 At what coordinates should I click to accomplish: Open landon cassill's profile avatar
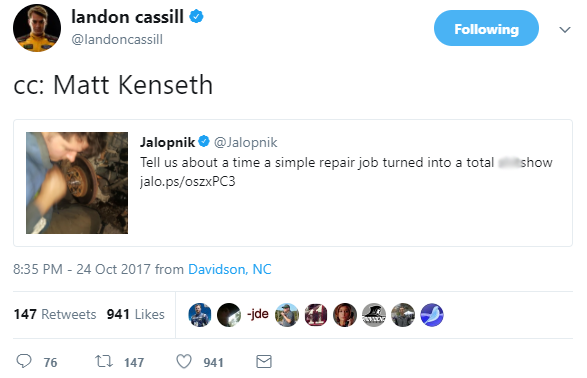pyautogui.click(x=37, y=28)
